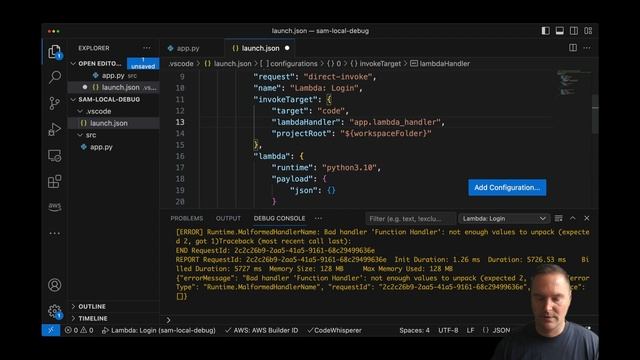Click CodeWhisperer status item

334,330
